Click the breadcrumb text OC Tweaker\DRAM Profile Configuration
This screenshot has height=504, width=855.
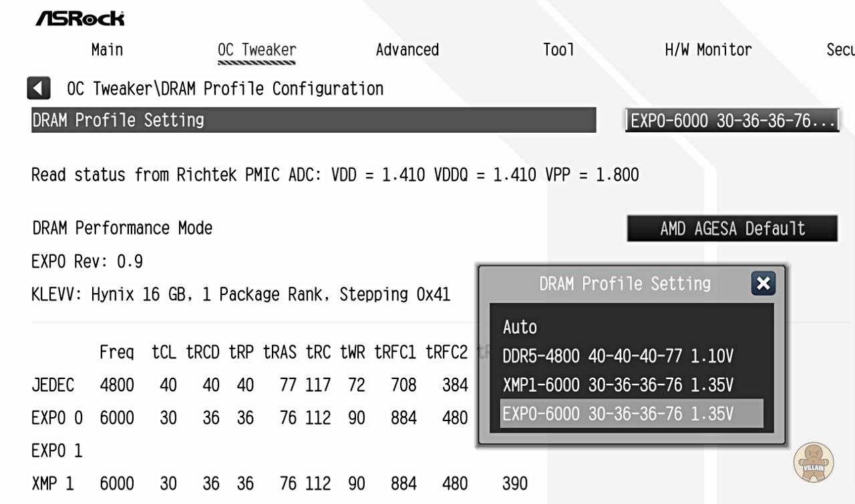pyautogui.click(x=225, y=89)
